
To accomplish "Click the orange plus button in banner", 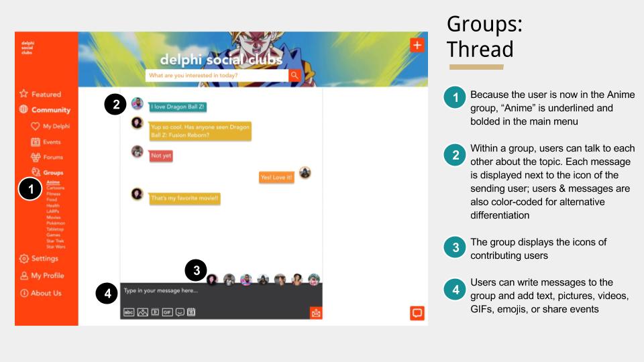I will 417,45.
